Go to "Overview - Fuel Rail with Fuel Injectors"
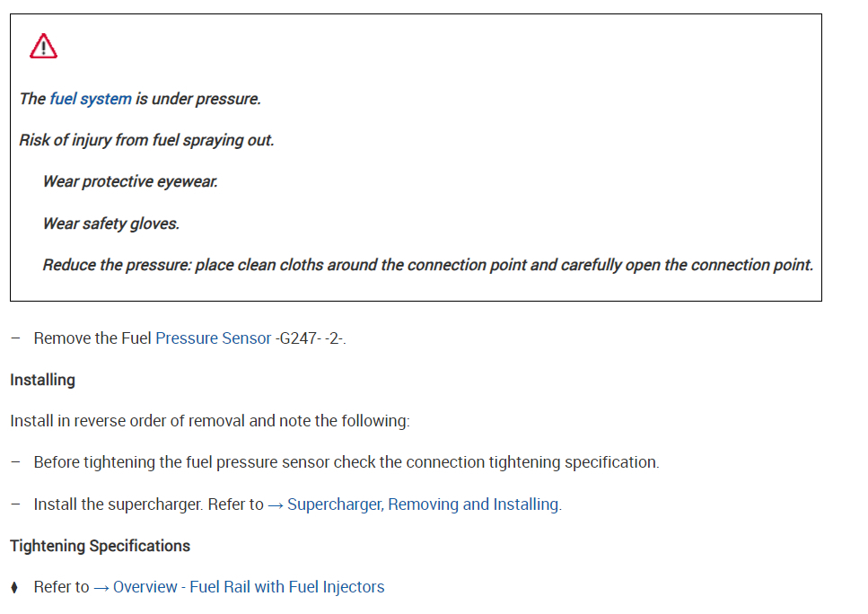Screen dimensions: 868x614 (x=249, y=587)
